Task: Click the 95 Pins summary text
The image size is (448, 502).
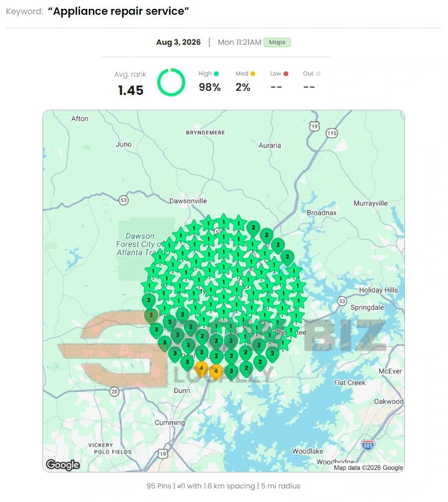Action: [x=159, y=486]
